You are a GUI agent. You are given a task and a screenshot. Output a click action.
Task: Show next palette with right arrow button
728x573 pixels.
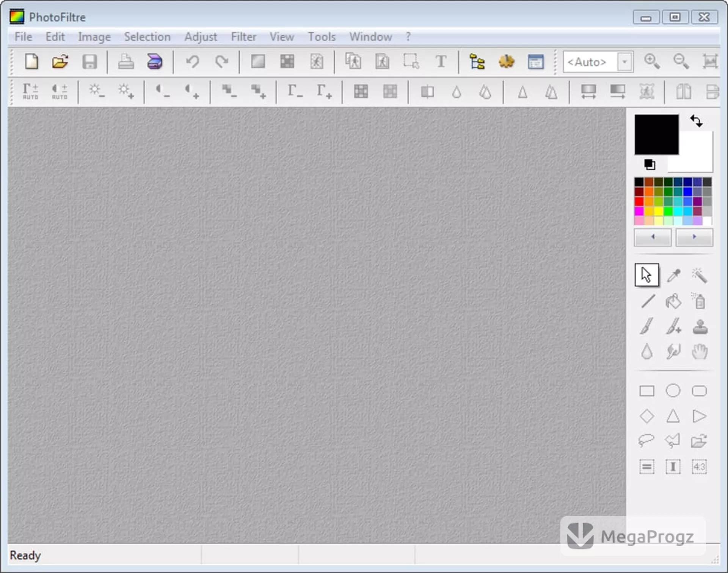(694, 237)
